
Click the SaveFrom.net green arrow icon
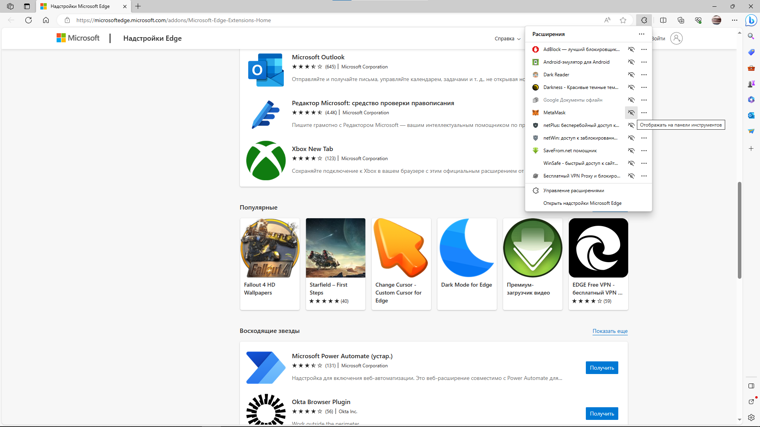[536, 151]
